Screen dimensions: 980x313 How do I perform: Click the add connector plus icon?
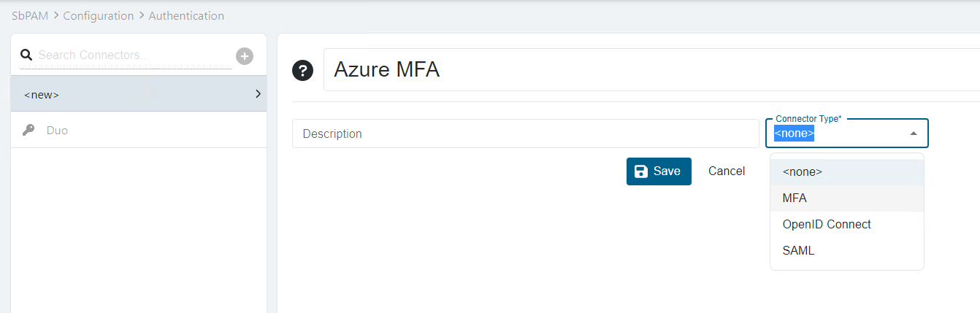coord(245,55)
